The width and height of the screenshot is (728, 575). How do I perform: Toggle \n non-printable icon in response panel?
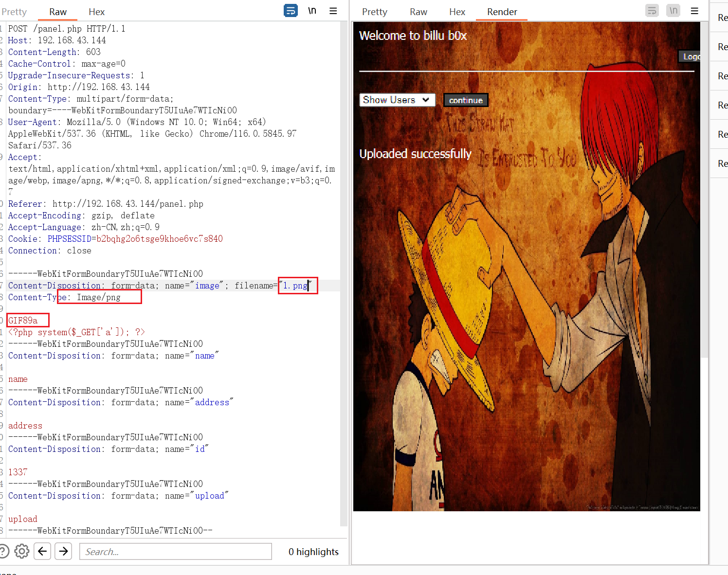tap(673, 10)
